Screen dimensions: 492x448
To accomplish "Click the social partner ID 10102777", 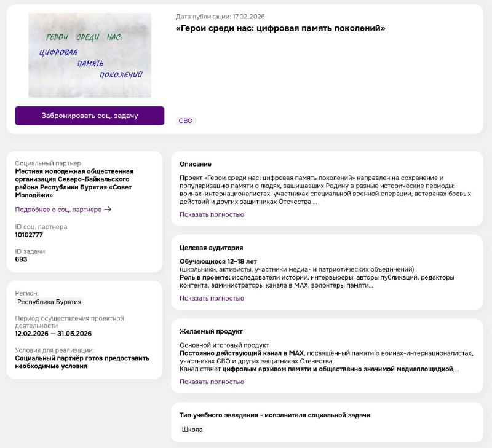I will click(29, 235).
